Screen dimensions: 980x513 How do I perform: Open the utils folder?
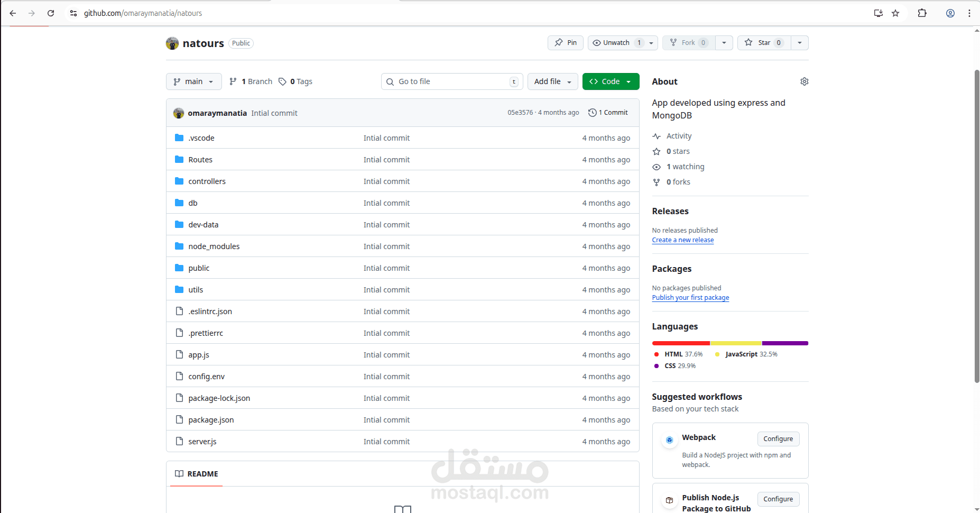pyautogui.click(x=196, y=290)
